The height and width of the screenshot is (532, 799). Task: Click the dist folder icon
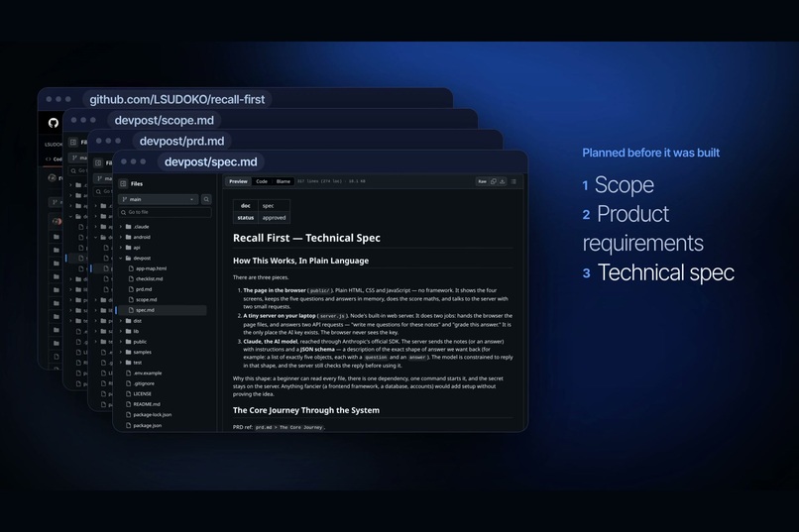point(129,321)
